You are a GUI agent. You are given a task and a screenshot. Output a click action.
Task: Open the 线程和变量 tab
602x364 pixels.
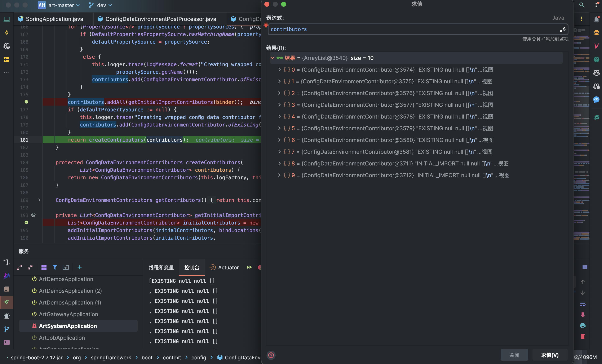click(161, 267)
